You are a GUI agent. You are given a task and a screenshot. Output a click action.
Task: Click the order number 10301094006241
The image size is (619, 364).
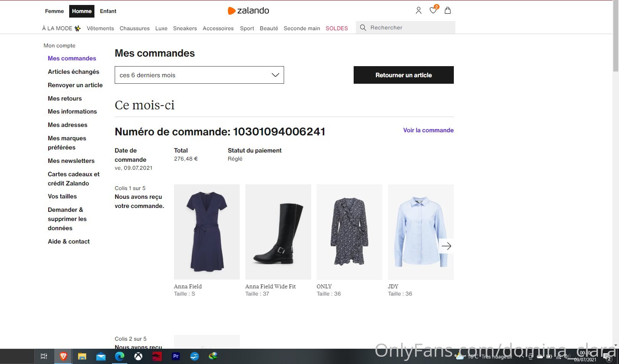[x=279, y=132]
